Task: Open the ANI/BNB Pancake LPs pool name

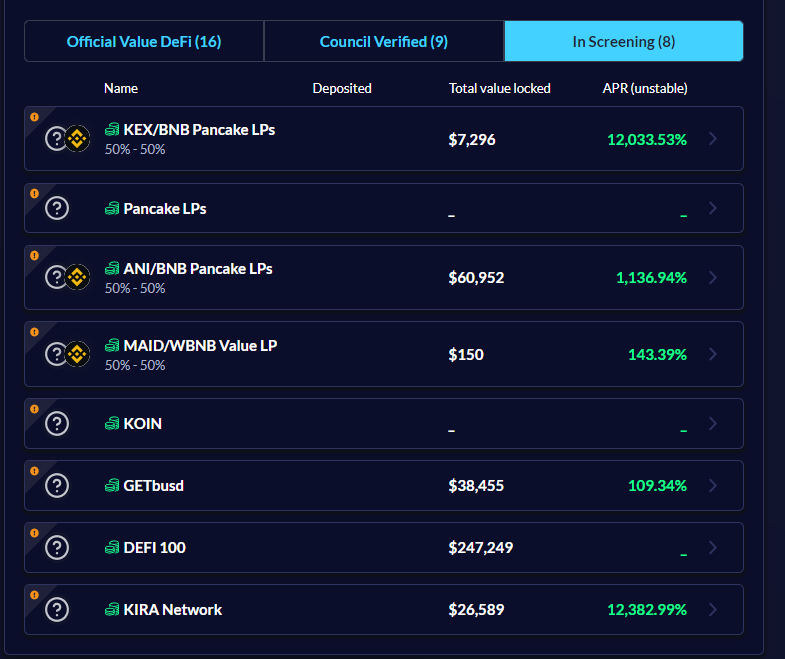Action: (x=198, y=269)
